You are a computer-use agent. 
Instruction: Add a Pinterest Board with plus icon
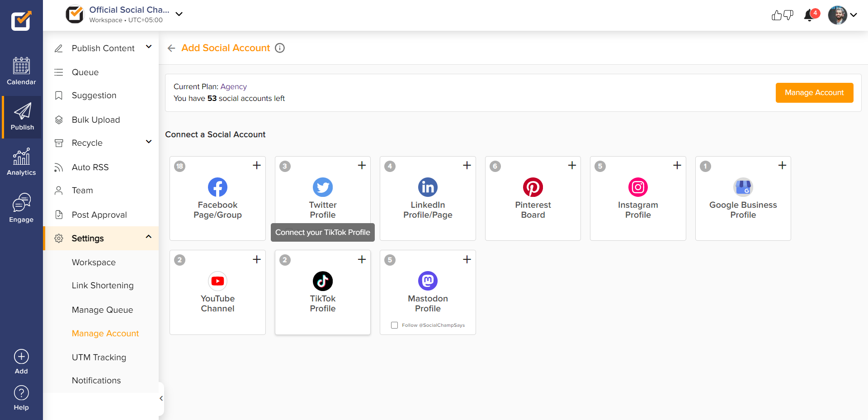coord(572,166)
